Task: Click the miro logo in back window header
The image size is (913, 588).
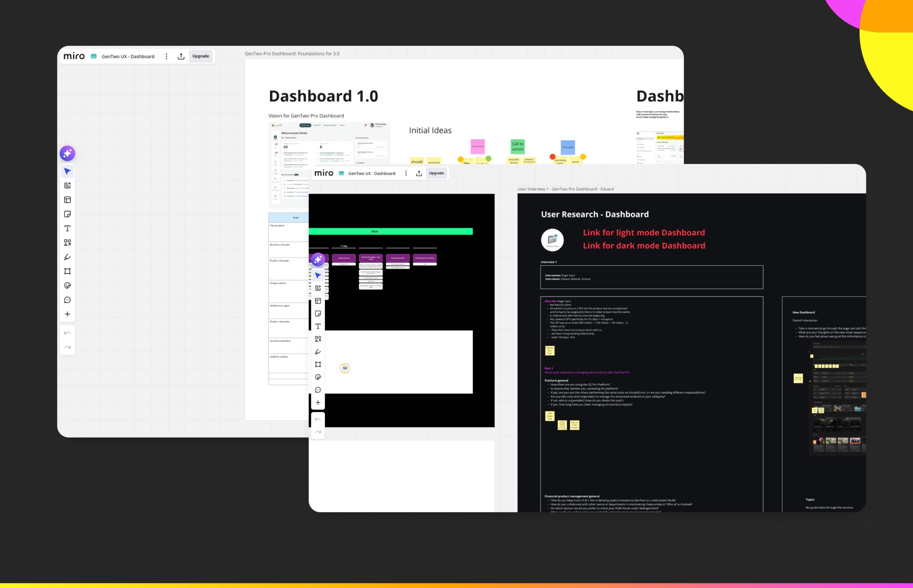Action: point(74,56)
